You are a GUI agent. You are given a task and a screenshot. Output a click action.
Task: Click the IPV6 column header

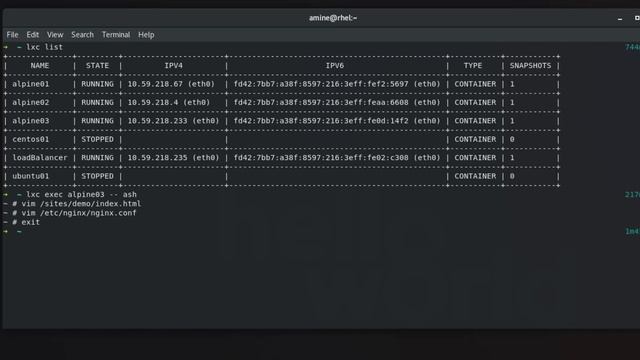click(x=335, y=65)
